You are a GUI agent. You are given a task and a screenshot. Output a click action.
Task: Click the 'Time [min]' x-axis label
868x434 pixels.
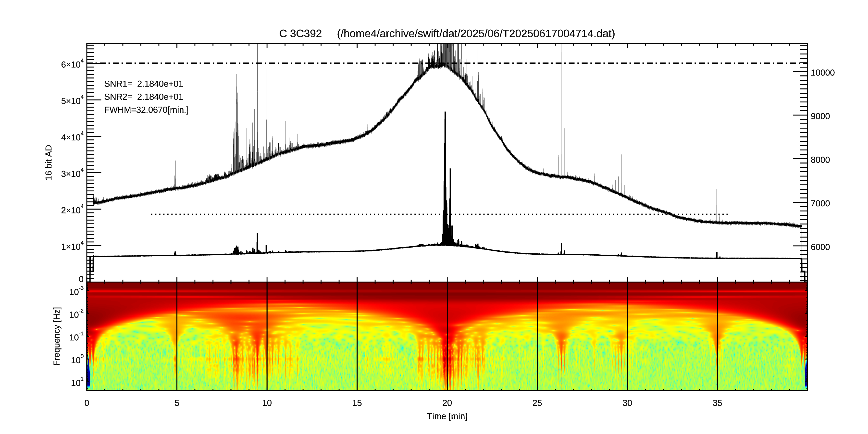click(447, 417)
